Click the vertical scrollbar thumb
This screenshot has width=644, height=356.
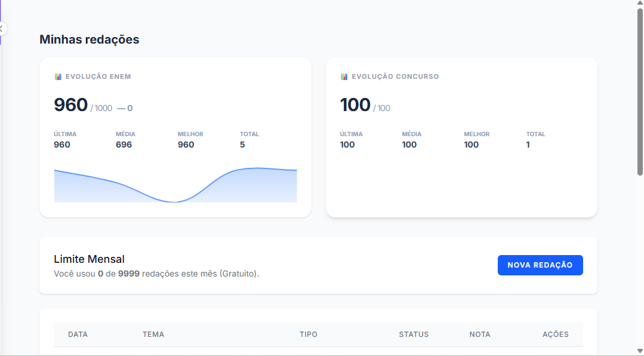click(x=640, y=91)
